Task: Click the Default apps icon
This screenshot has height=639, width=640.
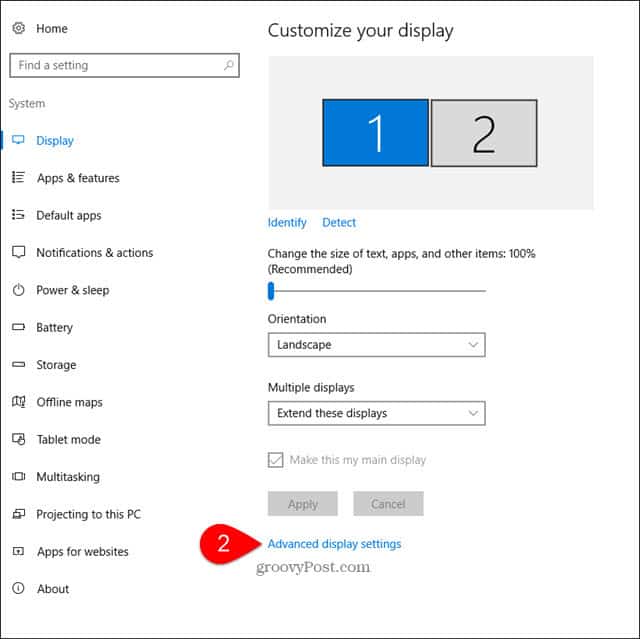Action: (x=18, y=215)
